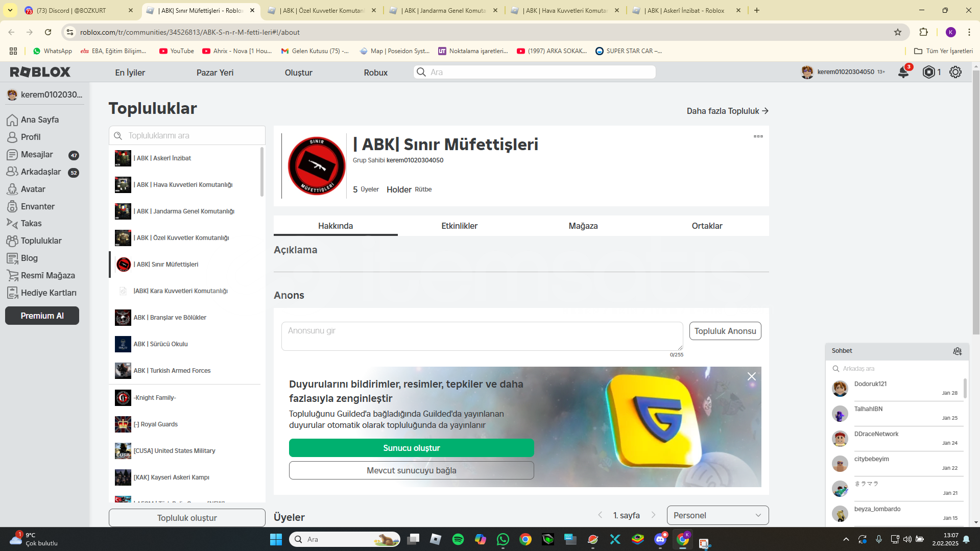Open the chat friends group icon

point(957,351)
